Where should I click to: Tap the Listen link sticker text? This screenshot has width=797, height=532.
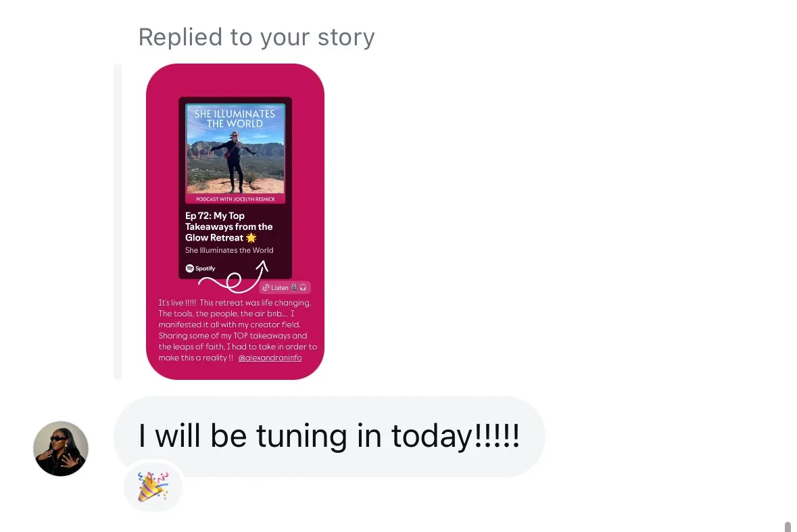tap(280, 287)
